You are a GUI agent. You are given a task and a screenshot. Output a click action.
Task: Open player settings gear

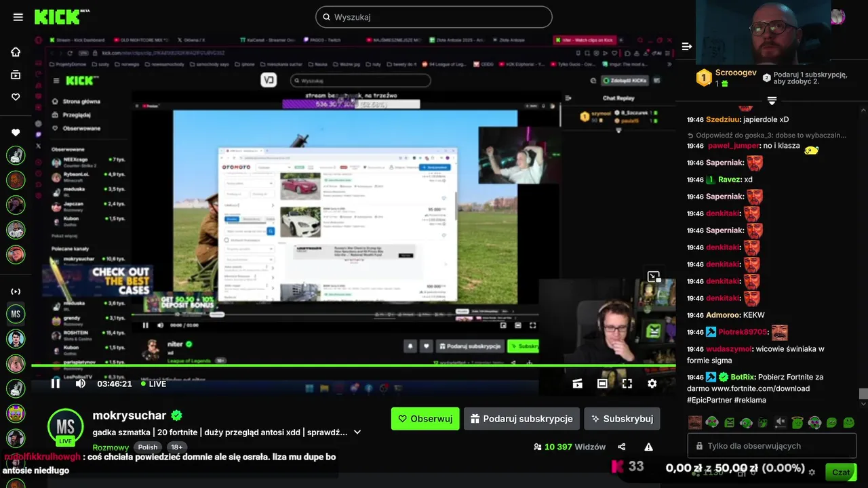point(652,384)
